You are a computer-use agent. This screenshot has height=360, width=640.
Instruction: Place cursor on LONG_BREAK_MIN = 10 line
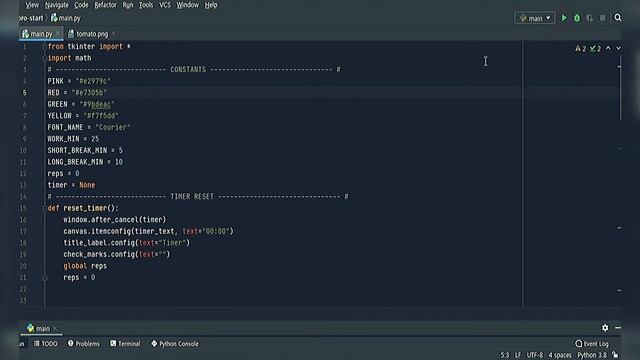[85, 162]
